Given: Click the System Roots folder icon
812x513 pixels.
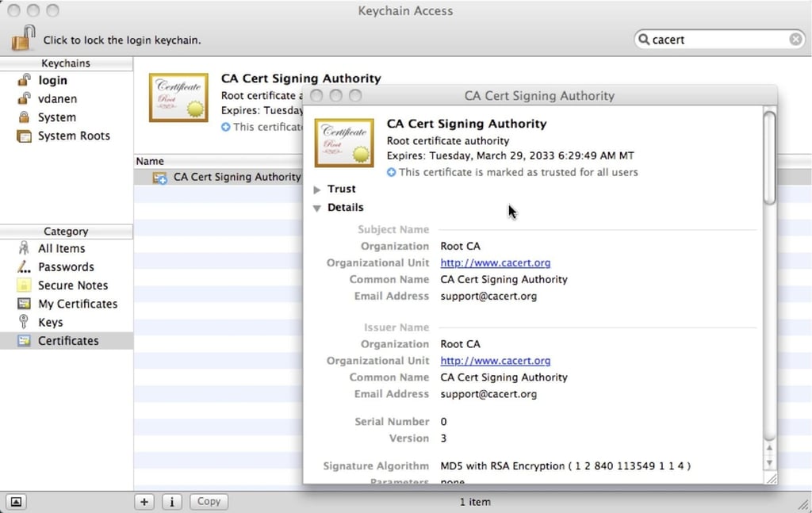Looking at the screenshot, I should click(x=24, y=136).
